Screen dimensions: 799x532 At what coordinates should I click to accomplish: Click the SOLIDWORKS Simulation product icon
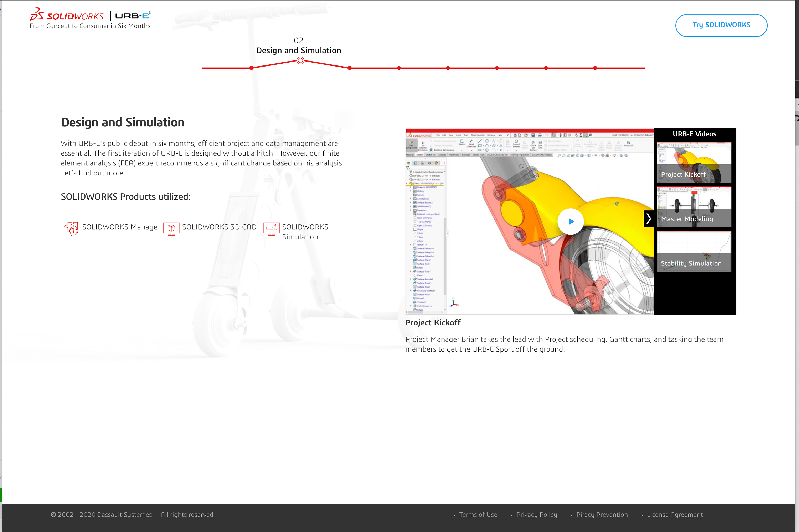tap(271, 229)
